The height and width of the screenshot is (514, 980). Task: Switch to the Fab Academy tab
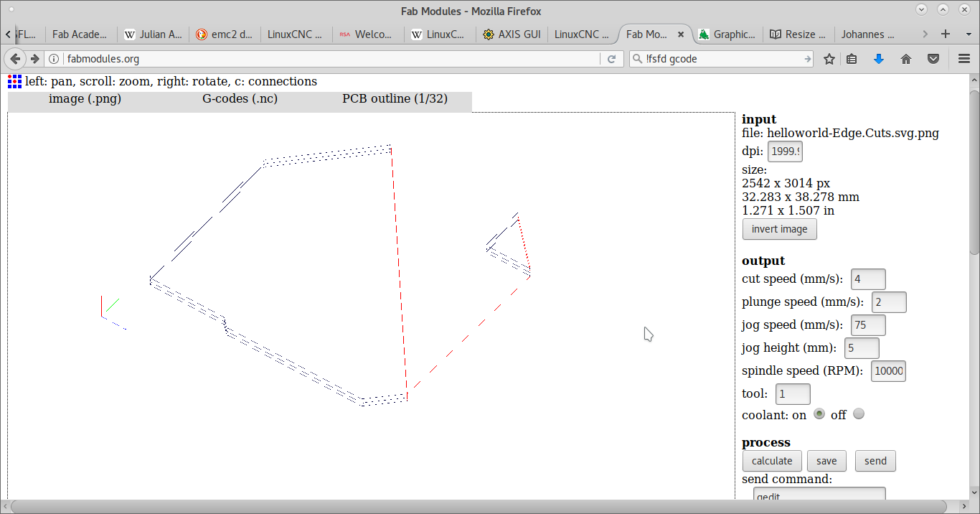(x=81, y=34)
